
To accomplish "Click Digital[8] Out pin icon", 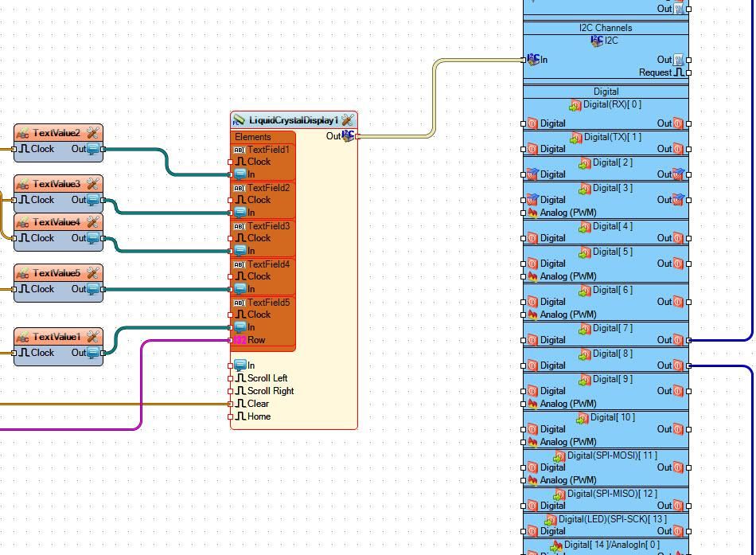I will 678,365.
